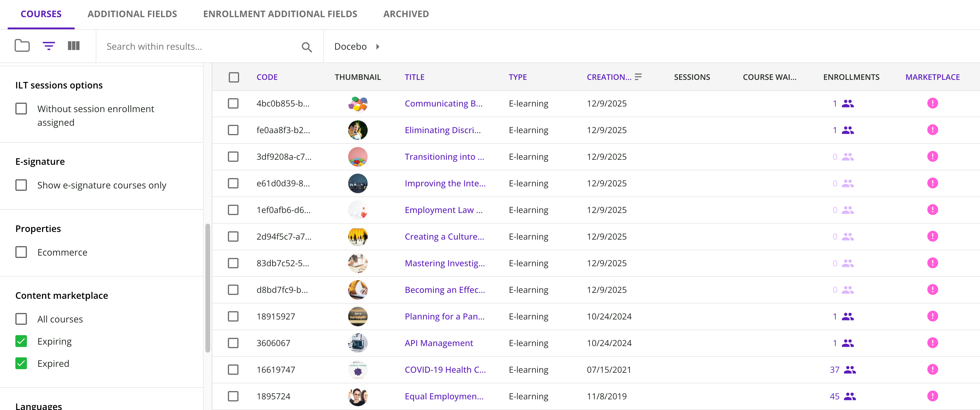Click marketplace alert icon for Becoming an Effec... row
Image resolution: width=980 pixels, height=410 pixels.
coord(932,290)
